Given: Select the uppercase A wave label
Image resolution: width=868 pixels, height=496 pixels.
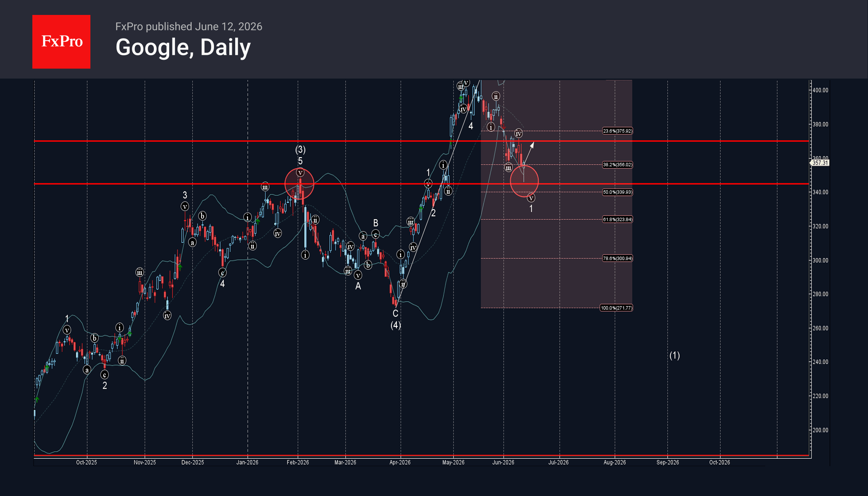Looking at the screenshot, I should pos(358,286).
